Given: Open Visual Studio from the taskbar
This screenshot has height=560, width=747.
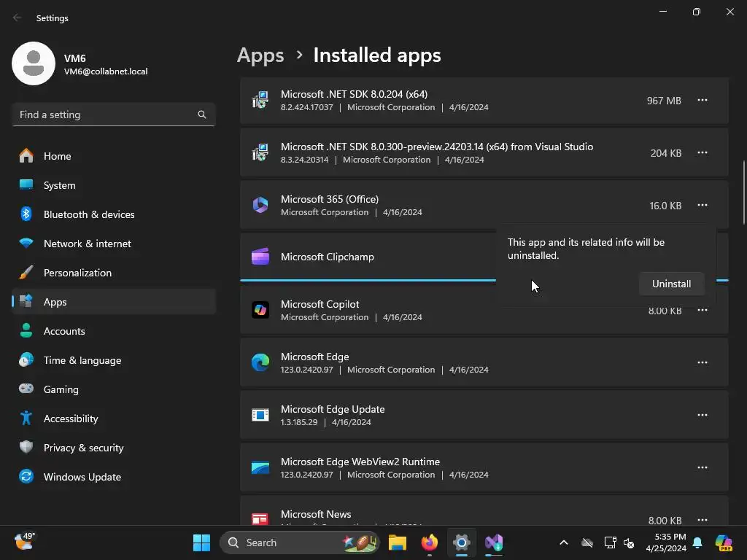Looking at the screenshot, I should click(x=494, y=542).
